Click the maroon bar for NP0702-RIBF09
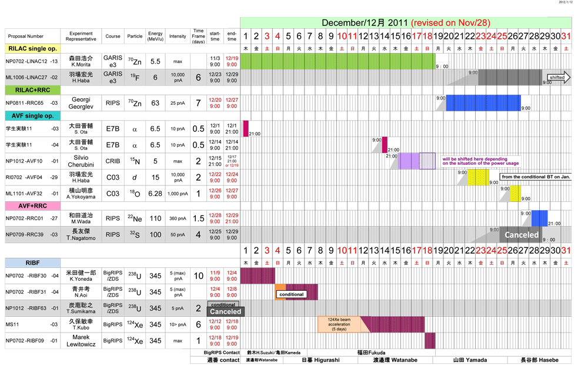This screenshot has height=365, width=588. 430,341
